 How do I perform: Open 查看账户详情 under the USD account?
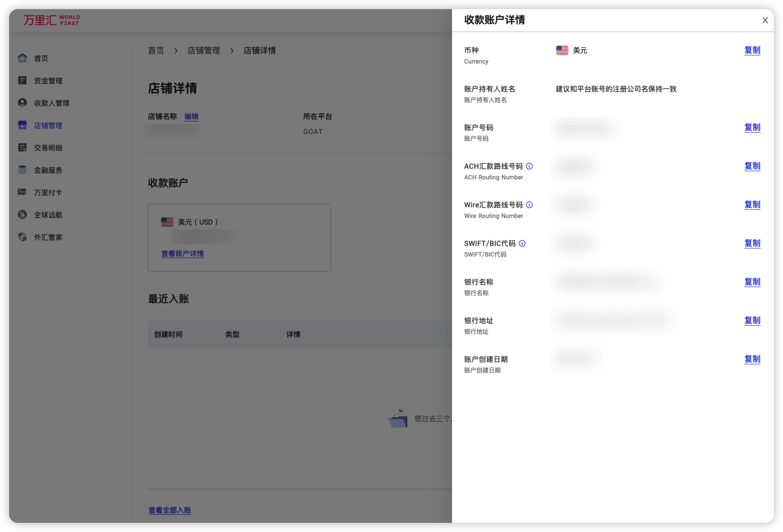point(182,254)
